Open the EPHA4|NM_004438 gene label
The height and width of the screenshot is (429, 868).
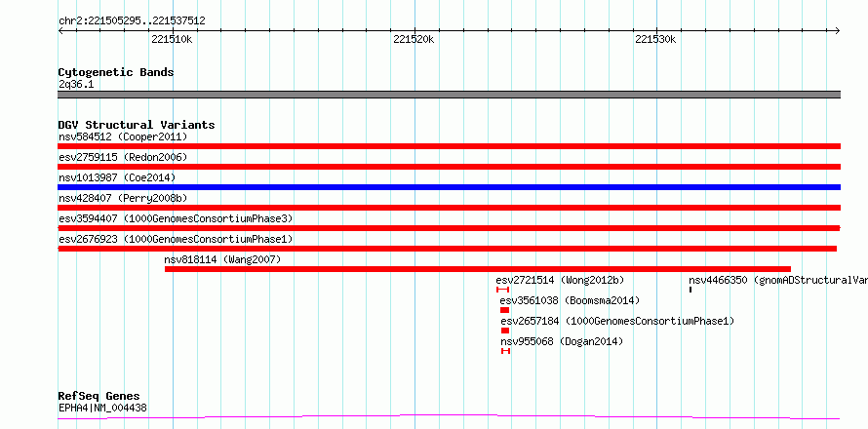[102, 409]
